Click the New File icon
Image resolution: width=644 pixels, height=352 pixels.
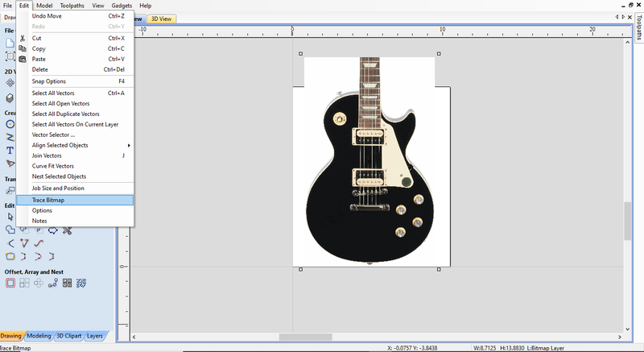[x=10, y=43]
